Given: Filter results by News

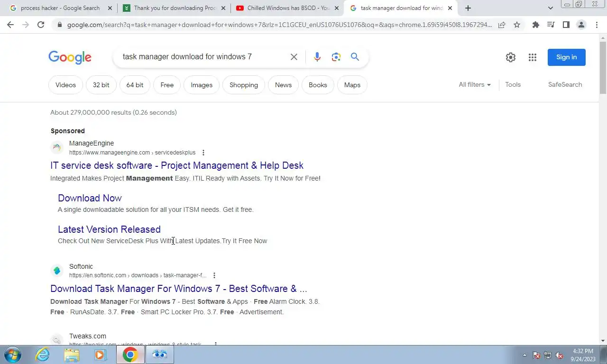Looking at the screenshot, I should pos(283,85).
